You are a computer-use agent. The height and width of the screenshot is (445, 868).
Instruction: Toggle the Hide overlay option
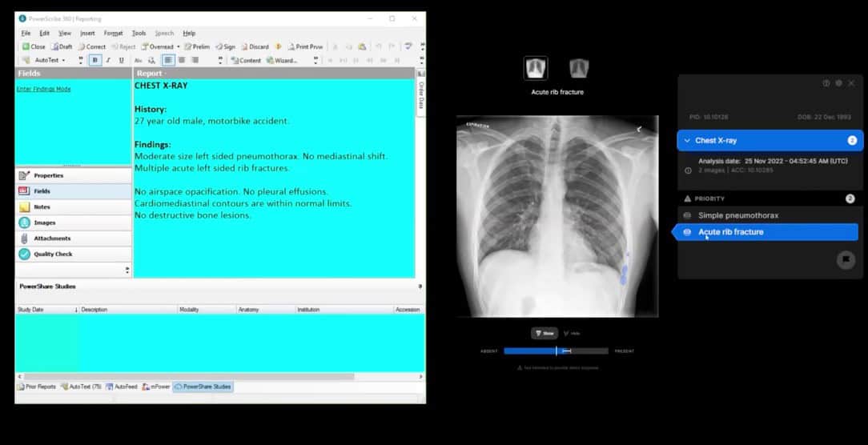(x=571, y=333)
